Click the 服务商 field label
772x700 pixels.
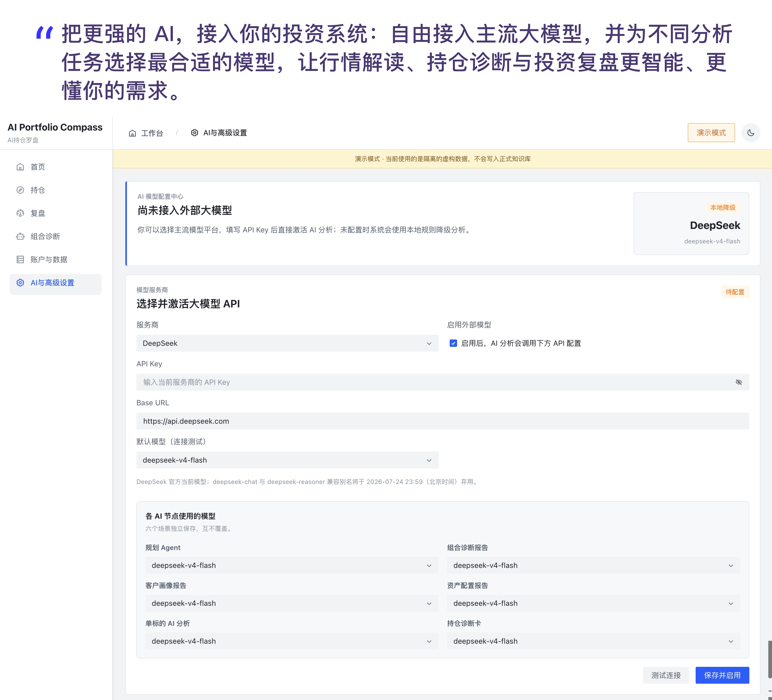pos(147,325)
